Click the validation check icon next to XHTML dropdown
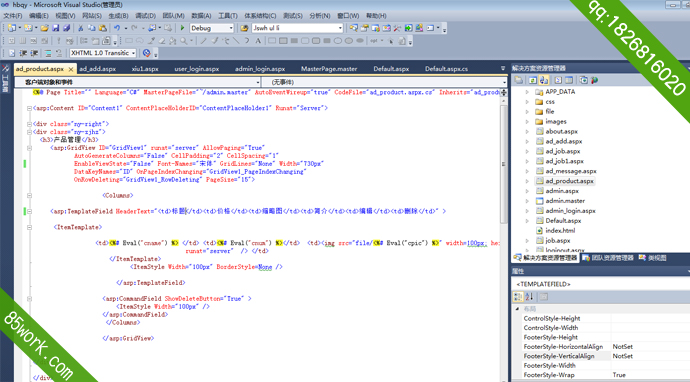 click(147, 53)
